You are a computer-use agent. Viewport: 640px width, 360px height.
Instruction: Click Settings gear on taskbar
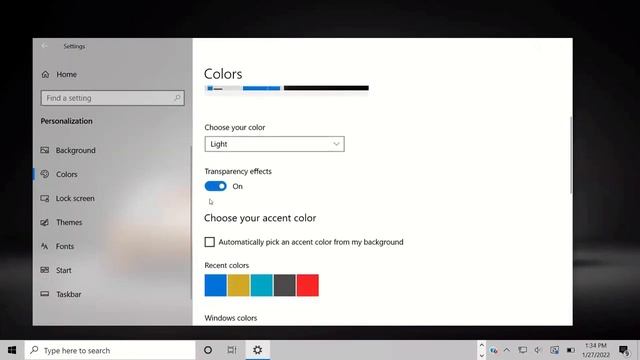click(x=258, y=350)
